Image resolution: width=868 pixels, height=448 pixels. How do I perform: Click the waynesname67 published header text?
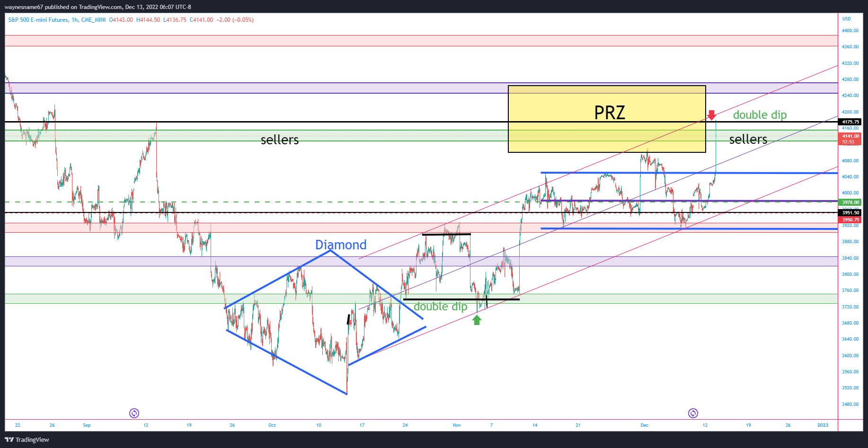click(x=98, y=7)
